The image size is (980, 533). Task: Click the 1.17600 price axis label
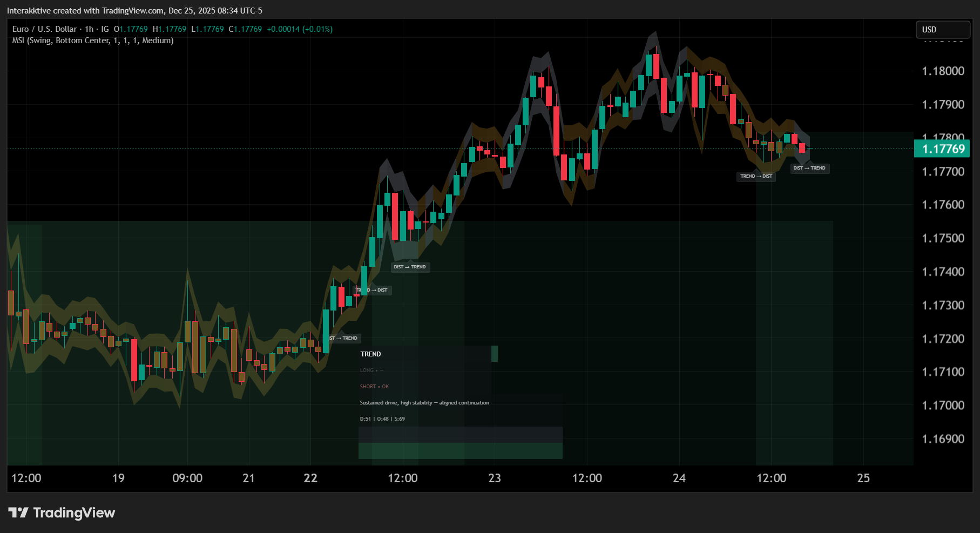point(943,205)
